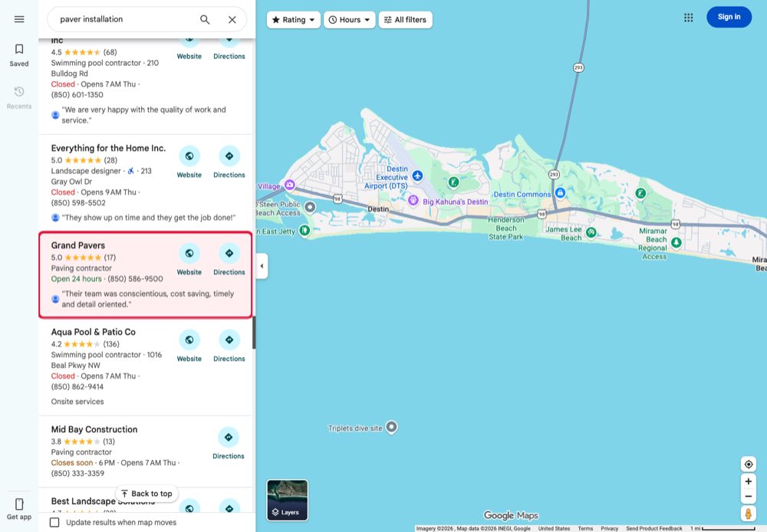Click golf marker east of Destin Commons
The height and width of the screenshot is (532, 767).
(x=640, y=194)
